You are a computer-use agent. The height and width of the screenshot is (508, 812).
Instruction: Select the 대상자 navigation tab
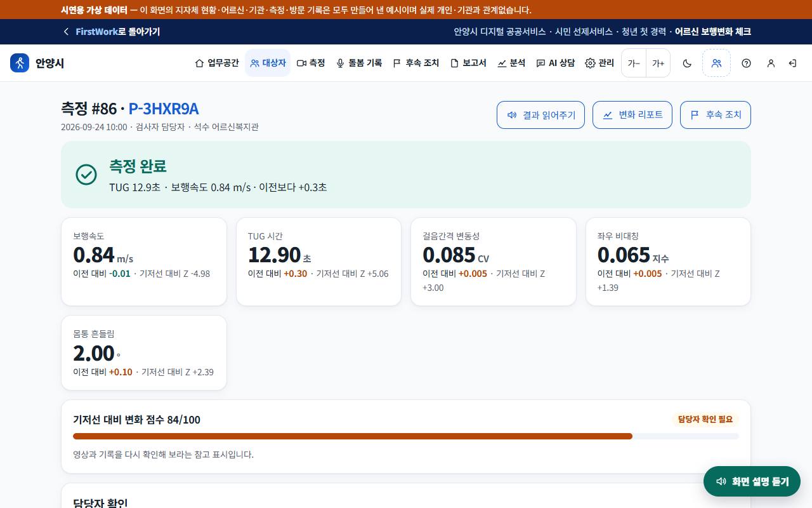click(x=268, y=63)
